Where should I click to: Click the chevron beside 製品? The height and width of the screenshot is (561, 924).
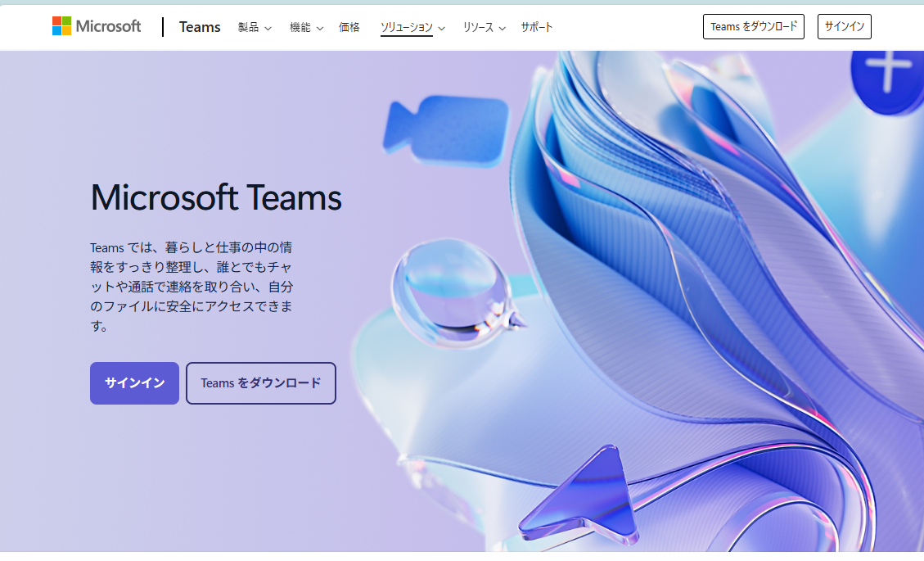pos(268,29)
